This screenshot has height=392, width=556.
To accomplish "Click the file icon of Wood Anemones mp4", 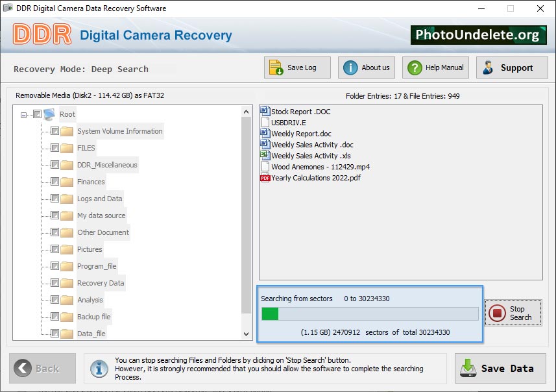I will (x=265, y=166).
